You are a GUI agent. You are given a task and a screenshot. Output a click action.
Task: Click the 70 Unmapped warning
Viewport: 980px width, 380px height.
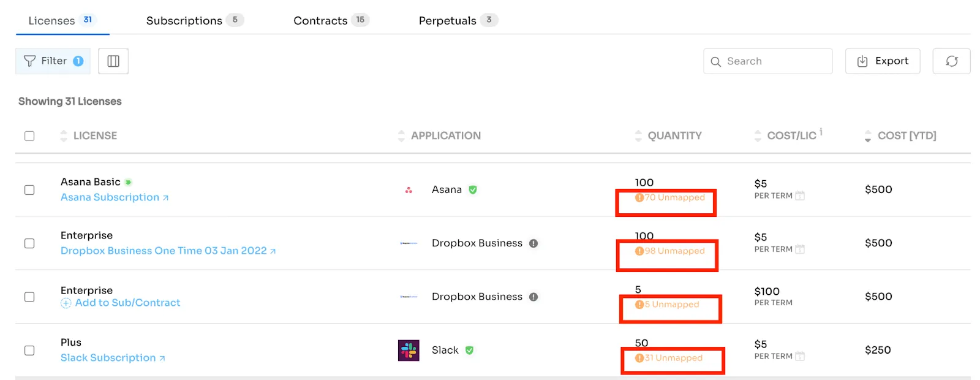point(670,197)
